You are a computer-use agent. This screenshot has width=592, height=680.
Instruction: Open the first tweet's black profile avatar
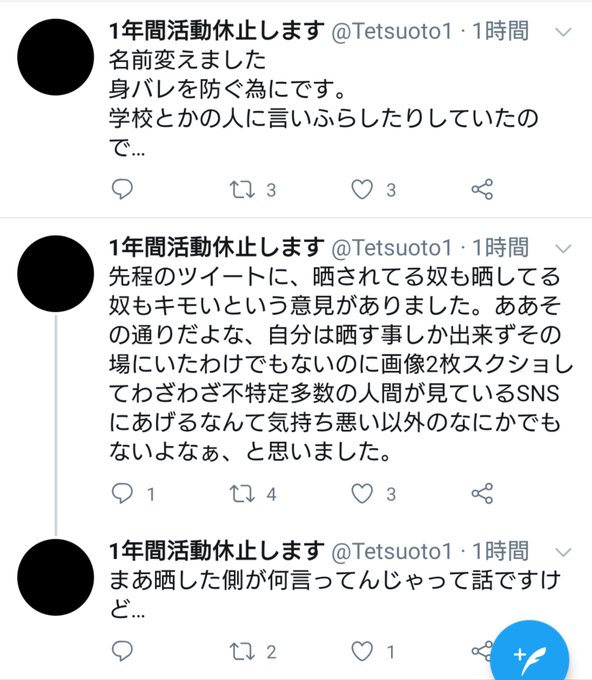coord(56,57)
